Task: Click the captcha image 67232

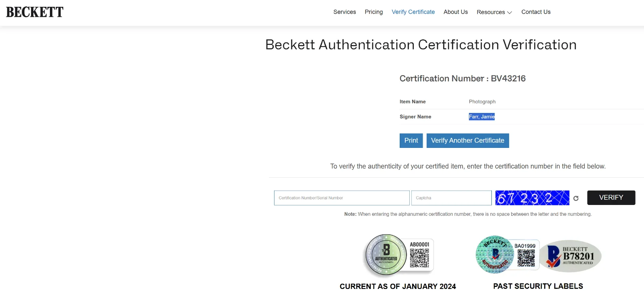Action: (x=532, y=198)
